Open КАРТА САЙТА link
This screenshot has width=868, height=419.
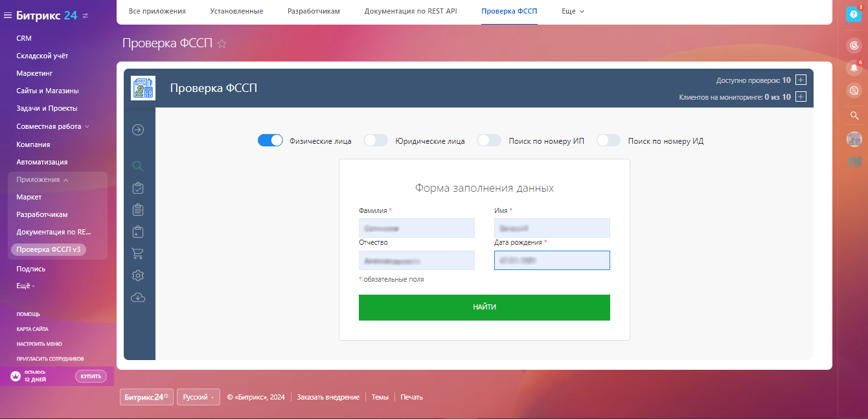point(32,329)
